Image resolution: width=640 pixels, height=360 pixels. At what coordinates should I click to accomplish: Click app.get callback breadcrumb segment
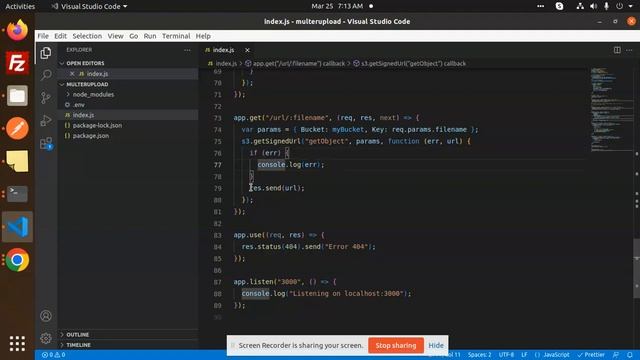295,64
